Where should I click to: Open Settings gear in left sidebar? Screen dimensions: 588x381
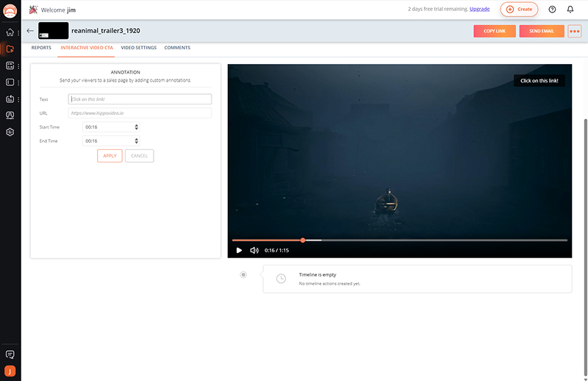click(10, 132)
